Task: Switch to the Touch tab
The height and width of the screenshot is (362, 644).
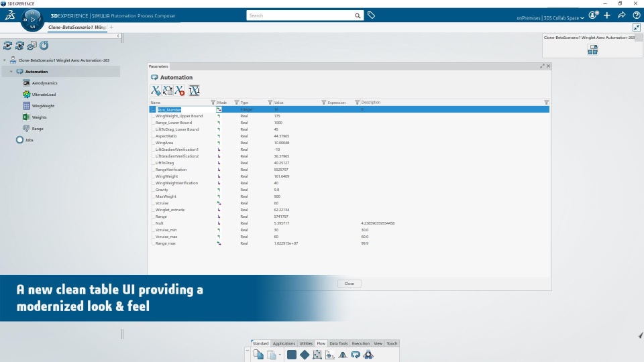Action: pyautogui.click(x=392, y=343)
